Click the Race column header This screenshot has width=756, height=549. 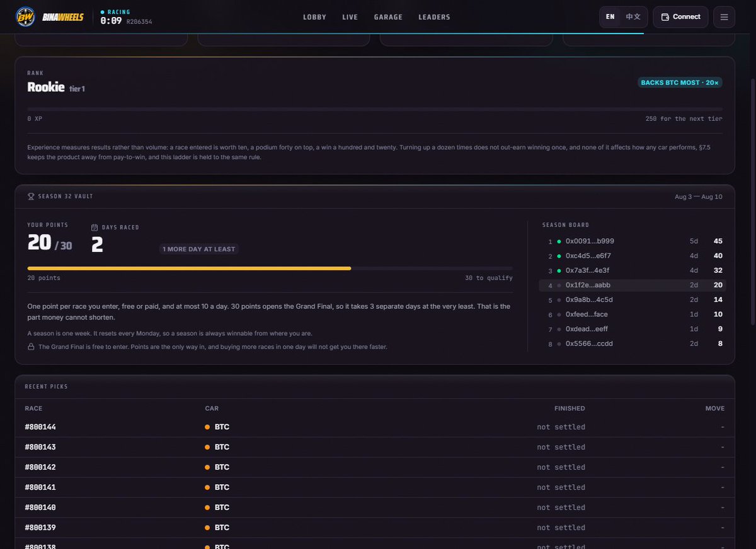click(x=33, y=408)
